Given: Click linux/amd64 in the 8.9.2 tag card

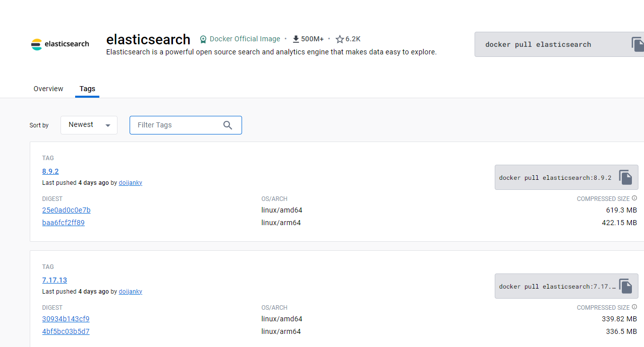Looking at the screenshot, I should click(282, 210).
